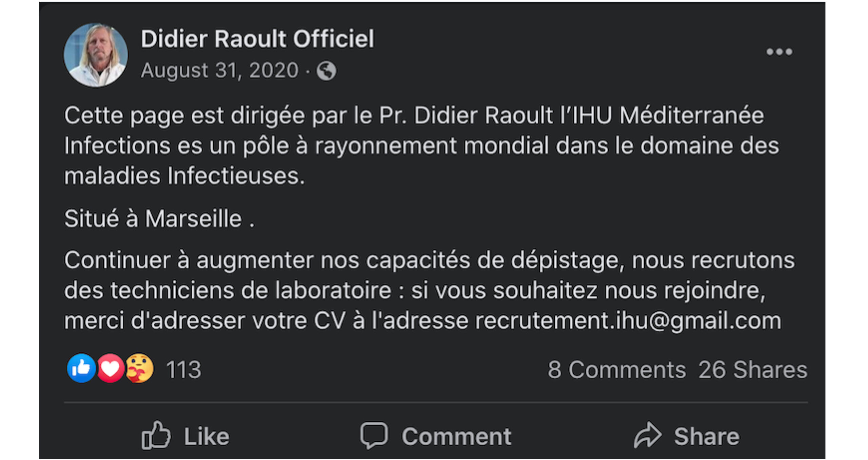
Task: Click the red heart reaction icon
Action: pyautogui.click(x=111, y=368)
